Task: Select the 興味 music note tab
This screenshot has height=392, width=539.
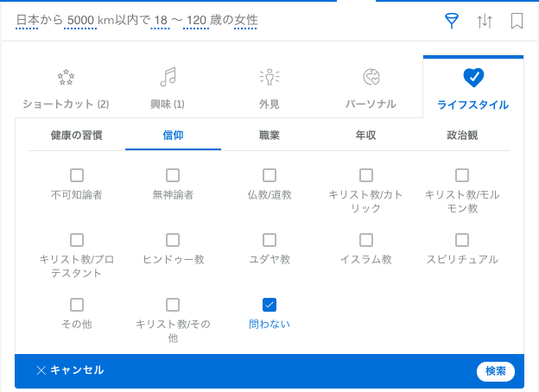Action: tap(168, 86)
